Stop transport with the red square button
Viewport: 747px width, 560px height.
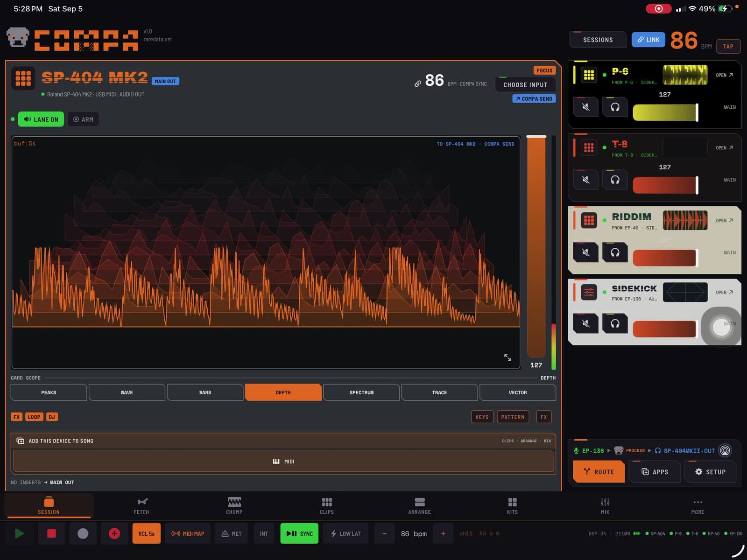click(x=51, y=533)
